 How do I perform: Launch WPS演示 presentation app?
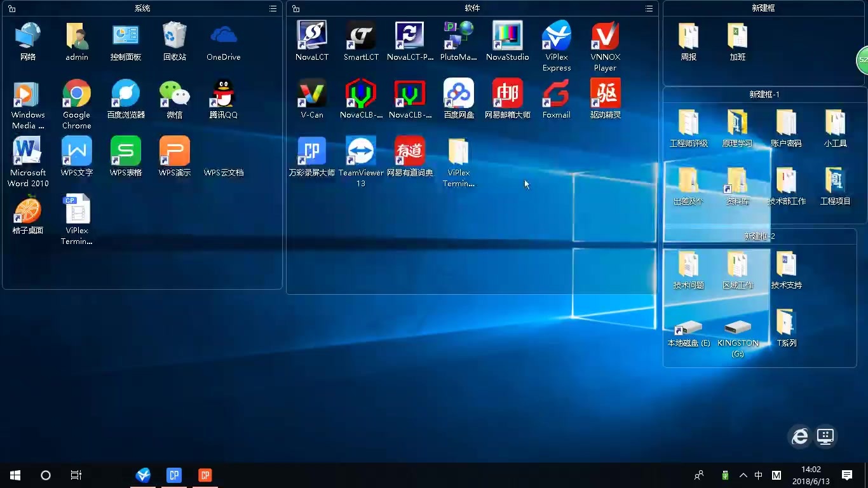pyautogui.click(x=175, y=151)
